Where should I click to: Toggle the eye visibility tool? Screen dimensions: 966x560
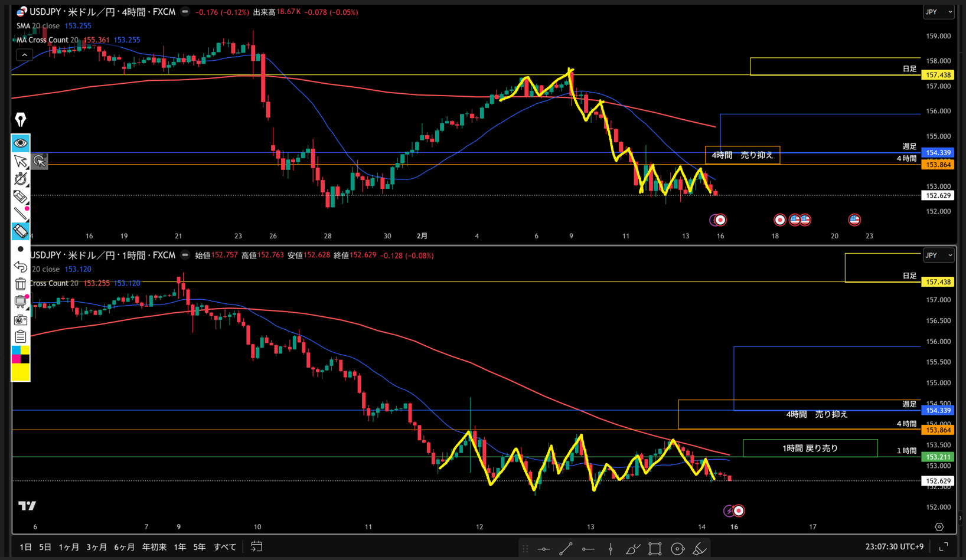(x=21, y=143)
